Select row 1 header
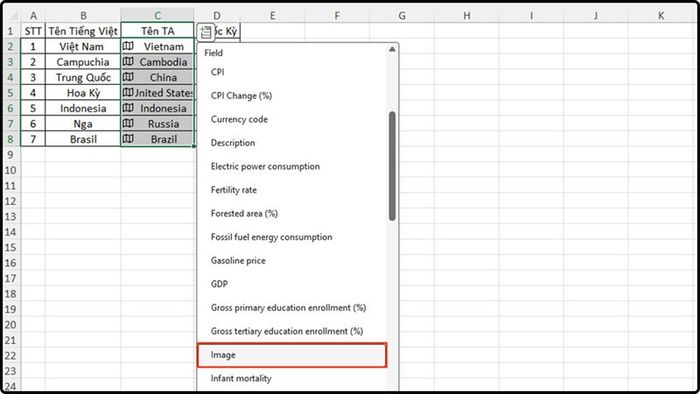 coord(11,31)
